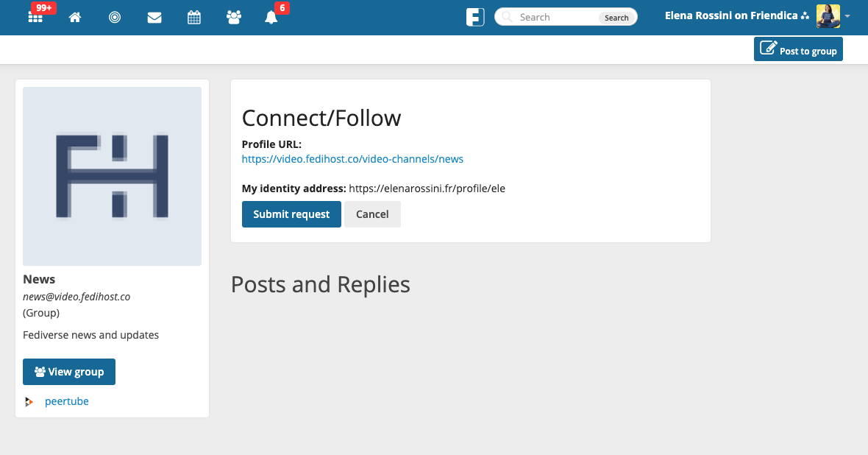Open the target-shaped community icon
868x455 pixels.
[115, 18]
